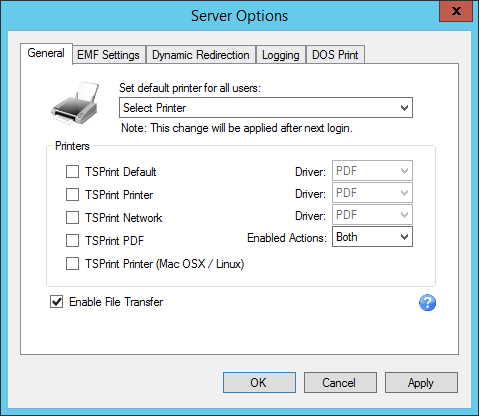Open TSPrint Network driver dropdown
The image size is (479, 416).
[372, 215]
